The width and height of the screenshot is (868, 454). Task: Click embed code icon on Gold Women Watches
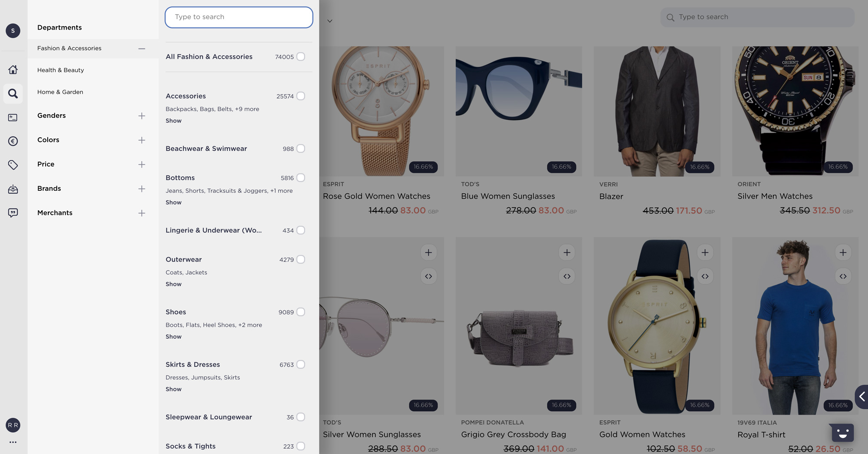[x=705, y=276]
